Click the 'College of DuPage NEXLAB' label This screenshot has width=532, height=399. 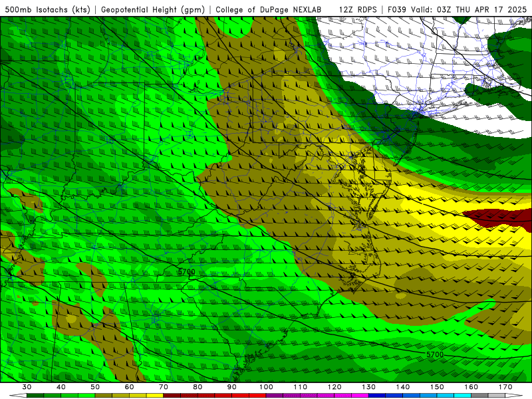tap(268, 9)
